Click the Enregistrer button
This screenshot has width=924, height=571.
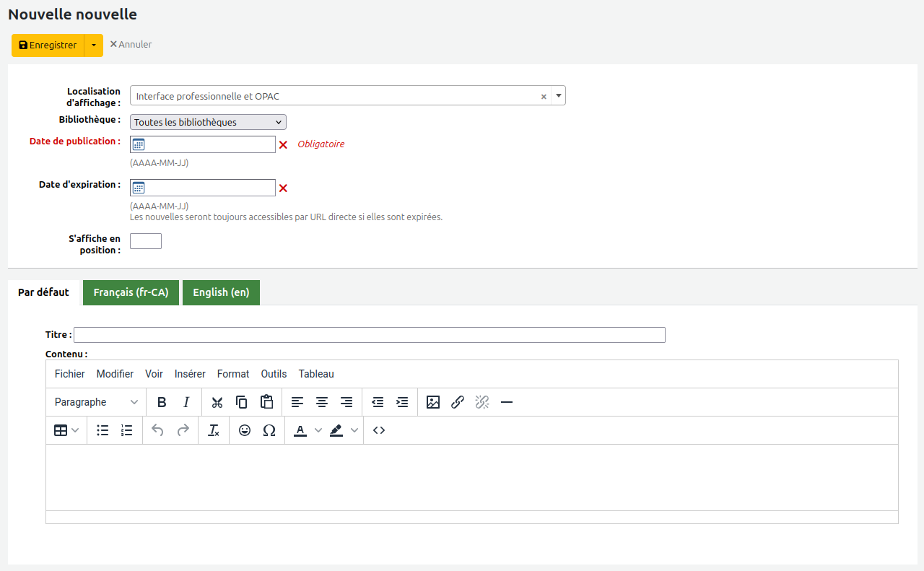click(x=48, y=45)
